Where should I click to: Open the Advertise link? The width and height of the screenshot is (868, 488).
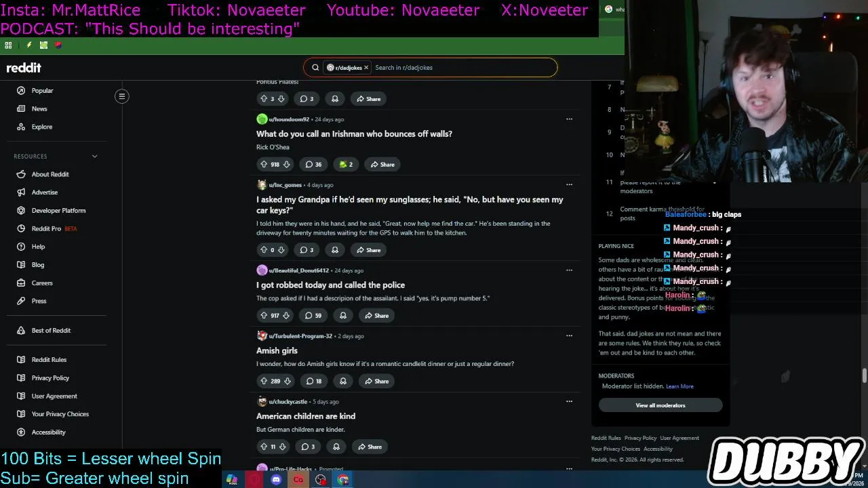pyautogui.click(x=45, y=192)
